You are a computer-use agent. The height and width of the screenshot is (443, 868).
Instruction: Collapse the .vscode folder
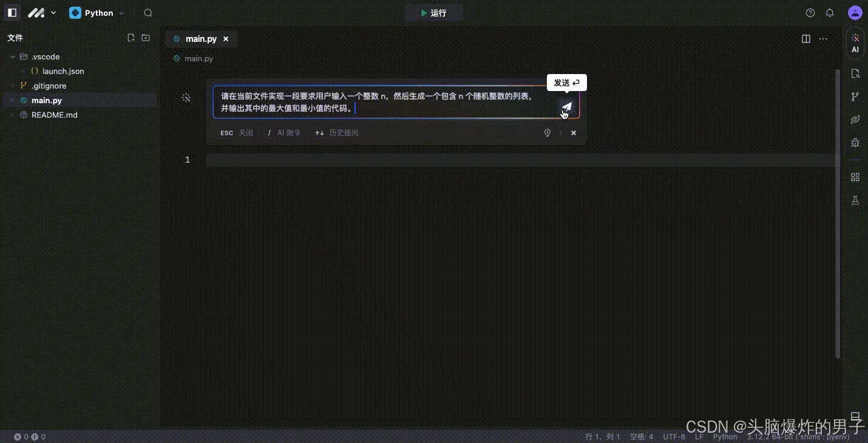tap(12, 56)
